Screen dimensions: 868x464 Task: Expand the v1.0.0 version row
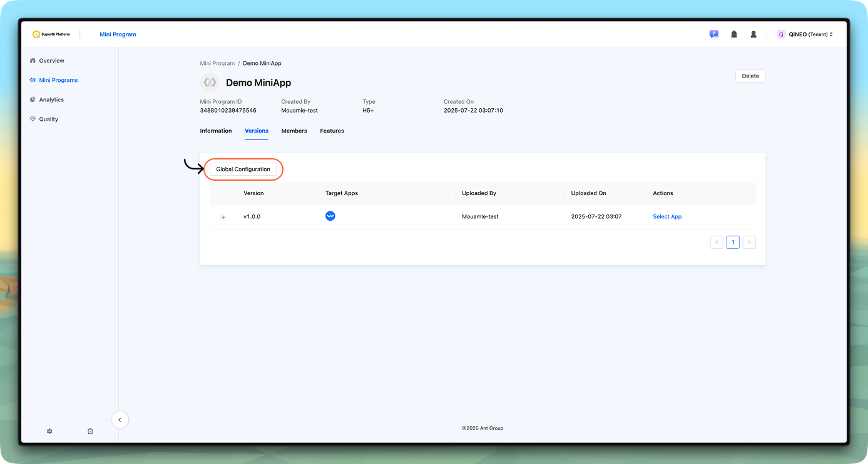tap(223, 217)
